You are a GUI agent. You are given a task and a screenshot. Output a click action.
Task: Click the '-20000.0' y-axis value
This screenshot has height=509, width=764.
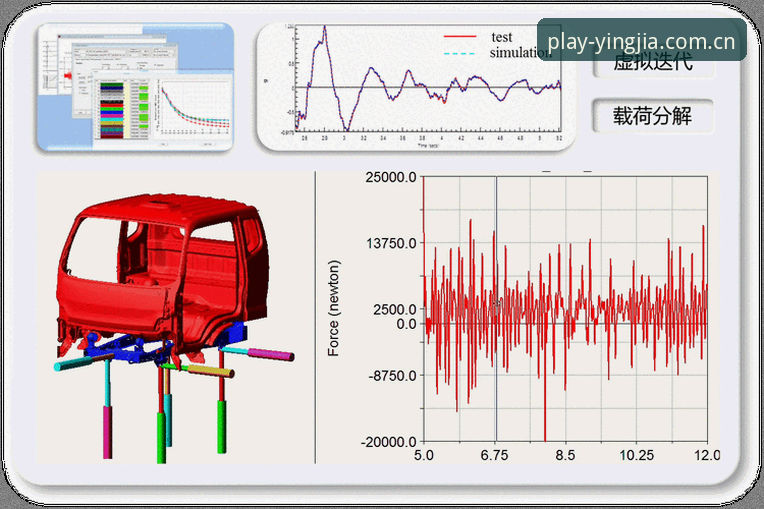389,442
